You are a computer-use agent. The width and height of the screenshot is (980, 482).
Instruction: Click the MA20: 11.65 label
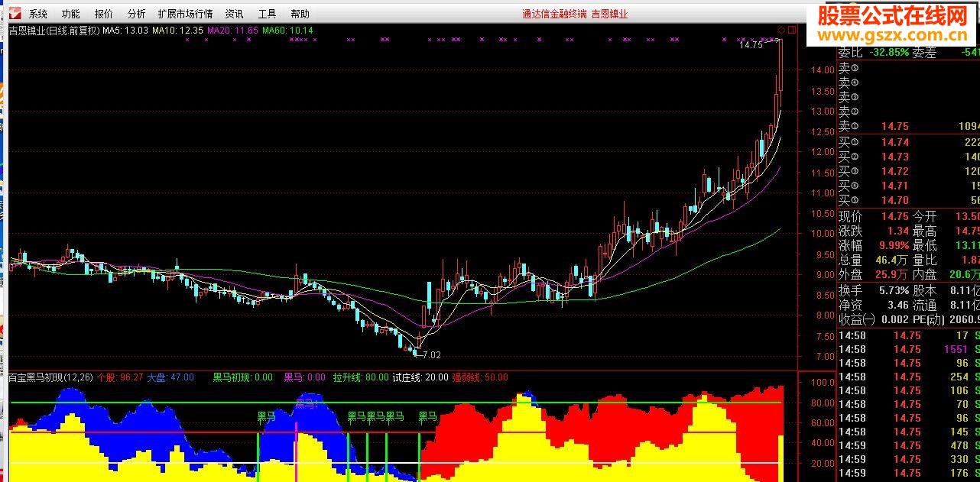(x=232, y=31)
